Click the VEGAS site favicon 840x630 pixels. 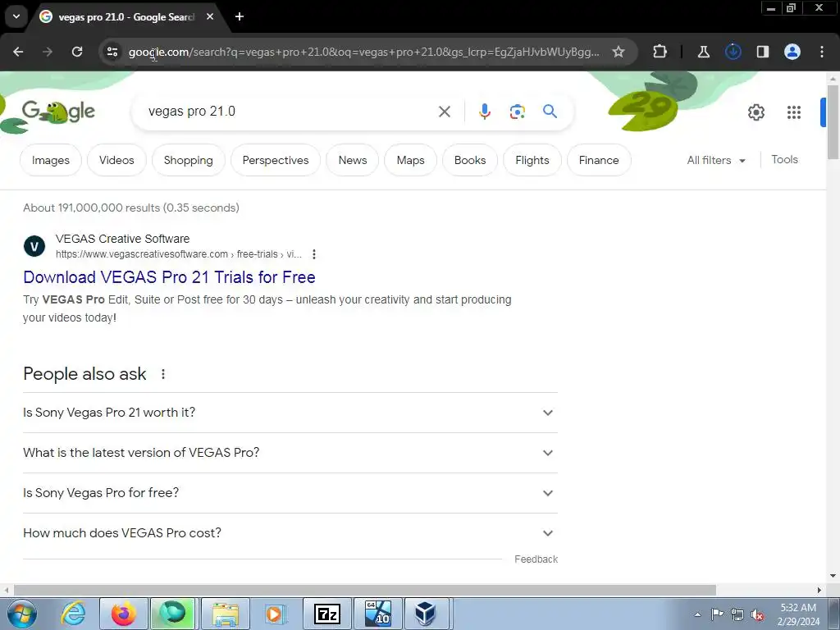click(x=34, y=246)
